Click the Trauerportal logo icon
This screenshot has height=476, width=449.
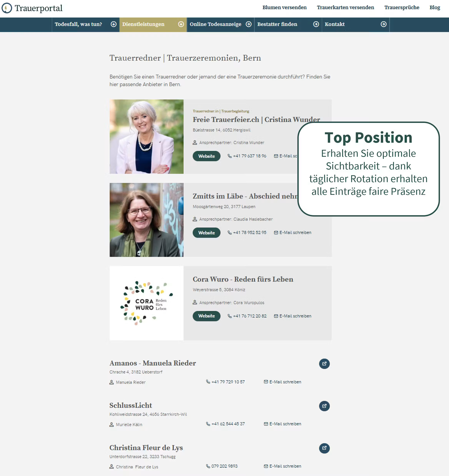pyautogui.click(x=7, y=8)
